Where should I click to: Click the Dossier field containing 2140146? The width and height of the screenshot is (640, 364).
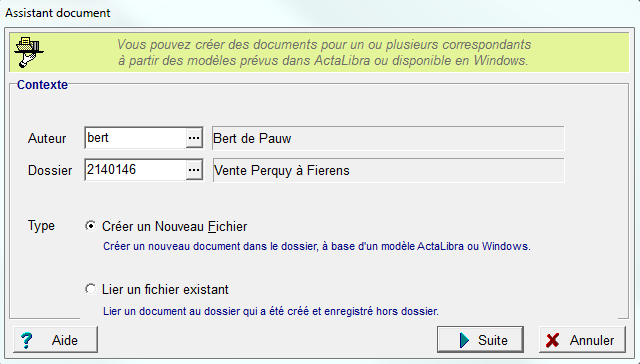(136, 170)
